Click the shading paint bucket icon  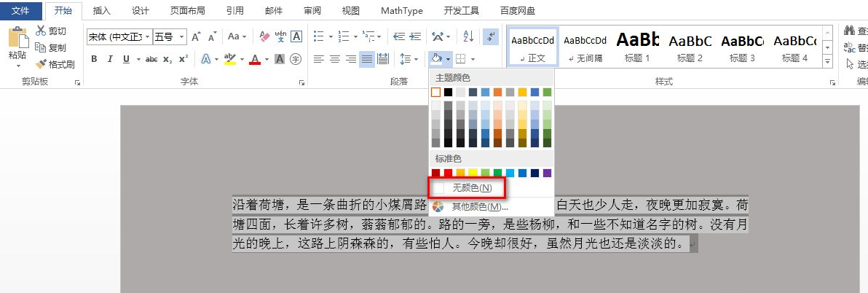(436, 58)
